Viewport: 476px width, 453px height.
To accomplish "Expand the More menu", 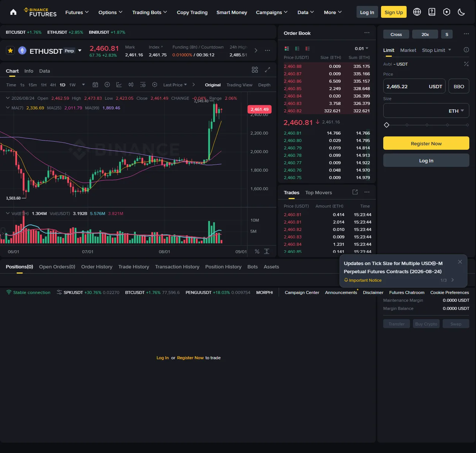I will (333, 12).
